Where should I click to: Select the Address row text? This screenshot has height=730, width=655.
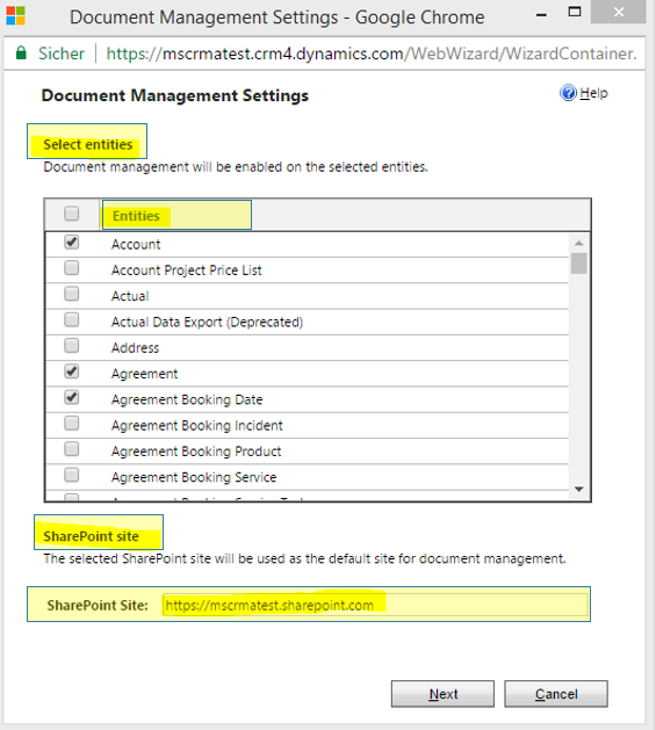[x=135, y=348]
